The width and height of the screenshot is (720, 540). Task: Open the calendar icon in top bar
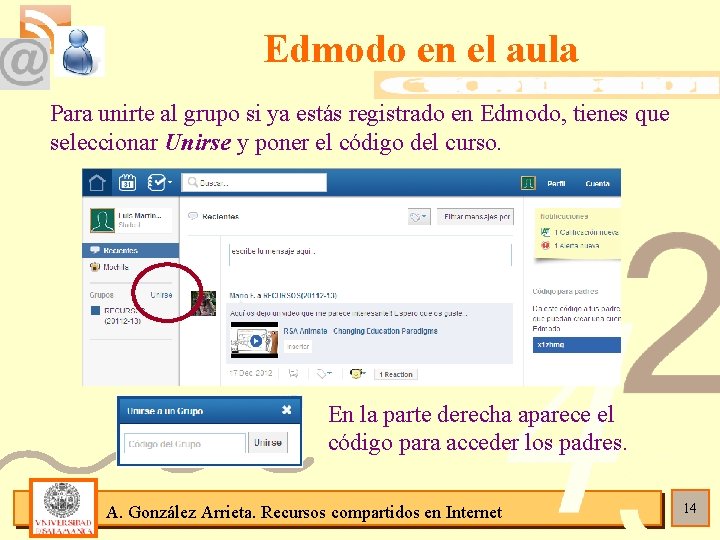(x=127, y=183)
